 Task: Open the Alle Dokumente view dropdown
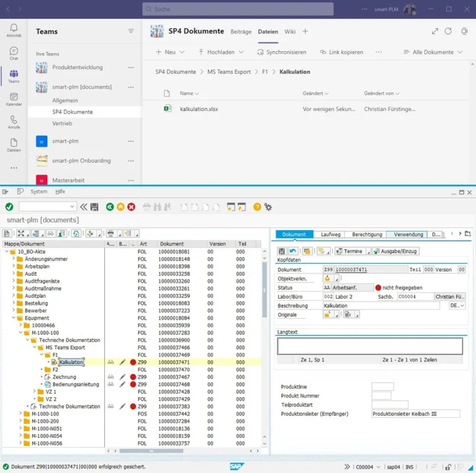coord(433,52)
